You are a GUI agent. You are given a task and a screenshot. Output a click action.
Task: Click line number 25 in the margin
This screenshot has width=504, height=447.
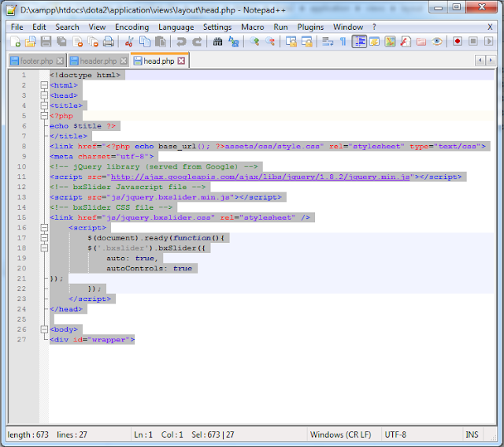pyautogui.click(x=21, y=319)
